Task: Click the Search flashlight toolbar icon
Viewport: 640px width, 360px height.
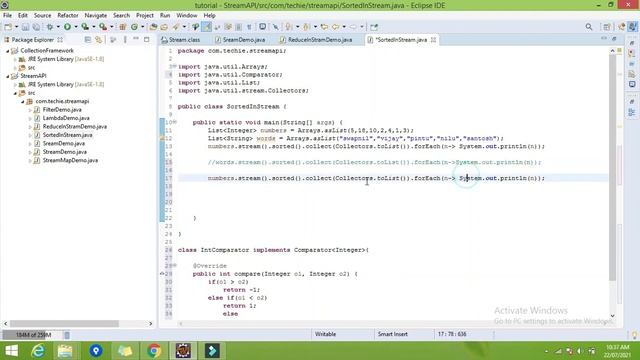Action: tap(176, 27)
